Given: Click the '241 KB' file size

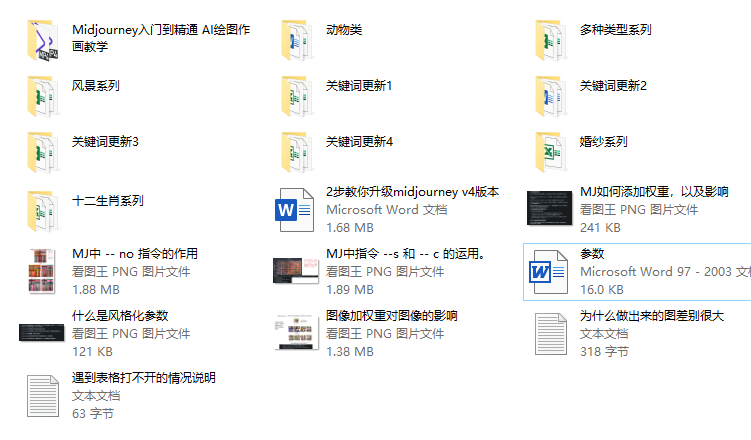Looking at the screenshot, I should [x=600, y=228].
